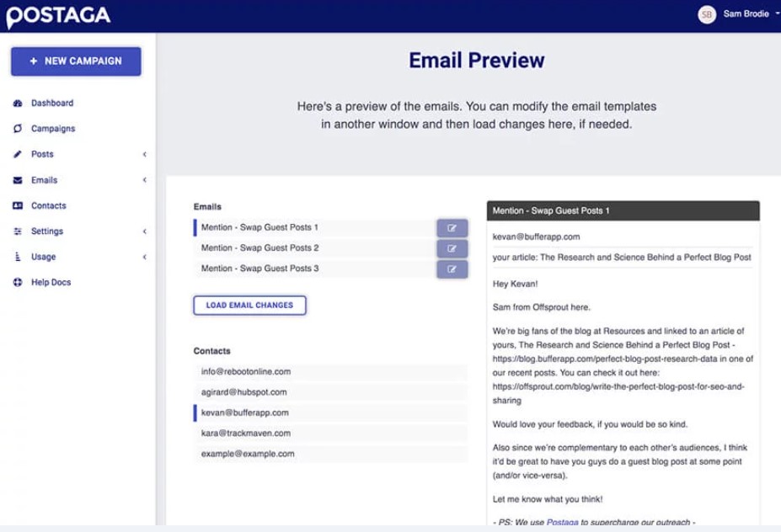Screen dimensions: 781x532
Task: Expand the Settings submenu chevron
Action: tap(144, 231)
